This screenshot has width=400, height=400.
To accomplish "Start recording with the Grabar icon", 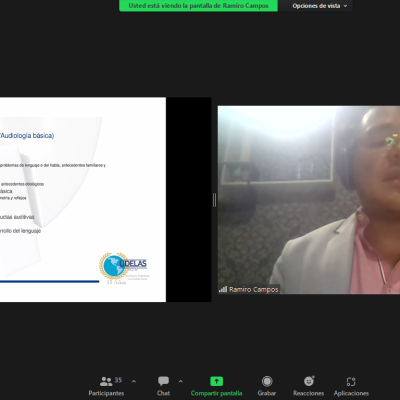I will pyautogui.click(x=267, y=381).
